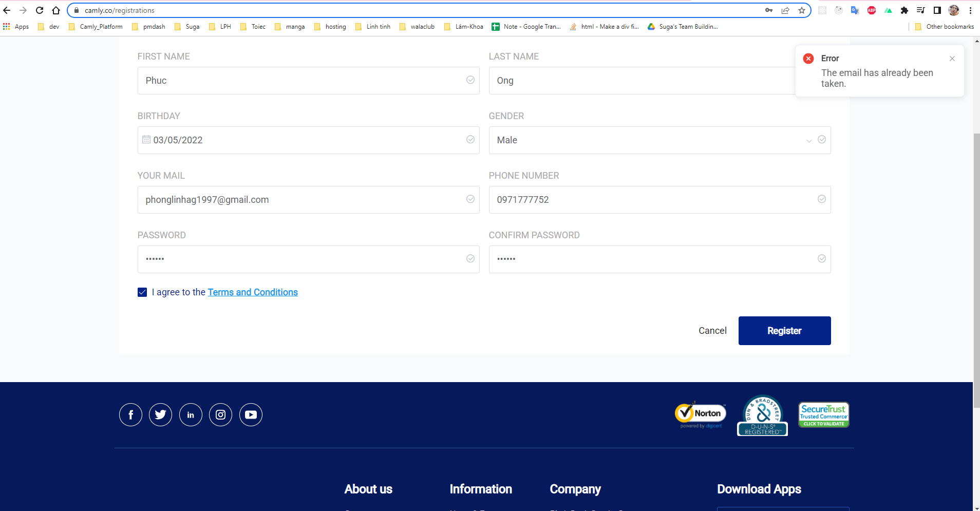This screenshot has width=980, height=511.
Task: Click the D-U-N-S Registered badge
Action: 763,415
